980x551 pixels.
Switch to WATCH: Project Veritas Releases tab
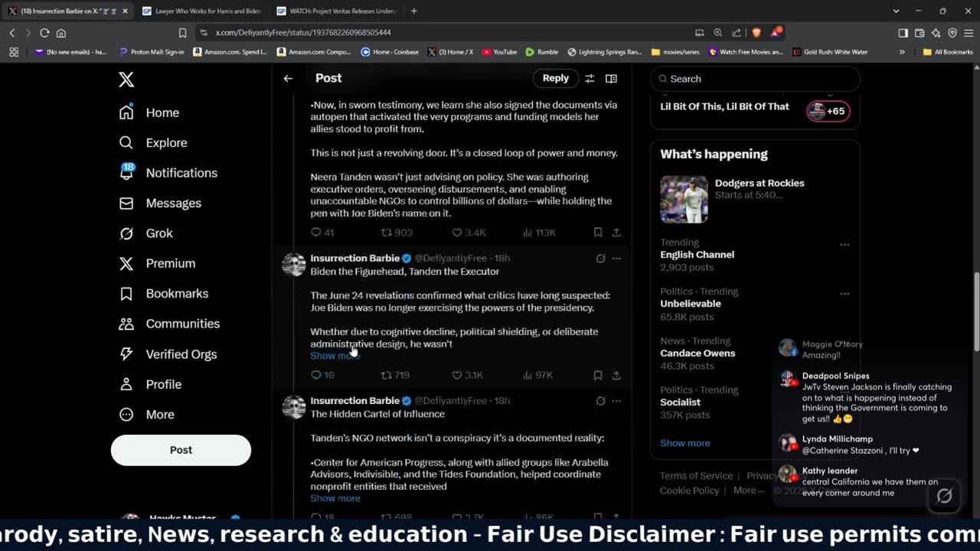pos(338,11)
